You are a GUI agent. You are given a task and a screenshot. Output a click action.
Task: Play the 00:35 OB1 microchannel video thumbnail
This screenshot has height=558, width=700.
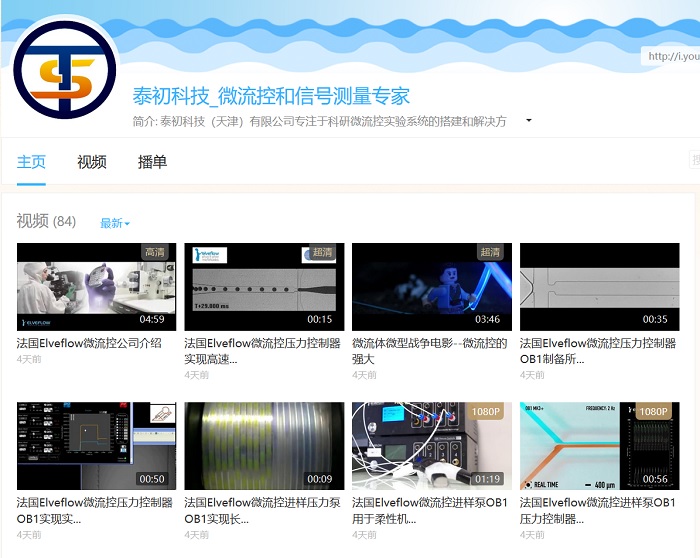point(598,286)
